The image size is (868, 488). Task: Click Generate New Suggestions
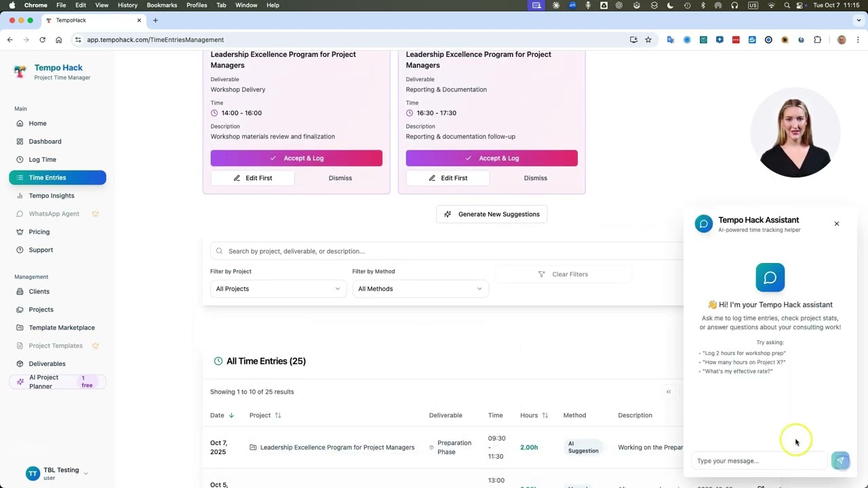[492, 214]
